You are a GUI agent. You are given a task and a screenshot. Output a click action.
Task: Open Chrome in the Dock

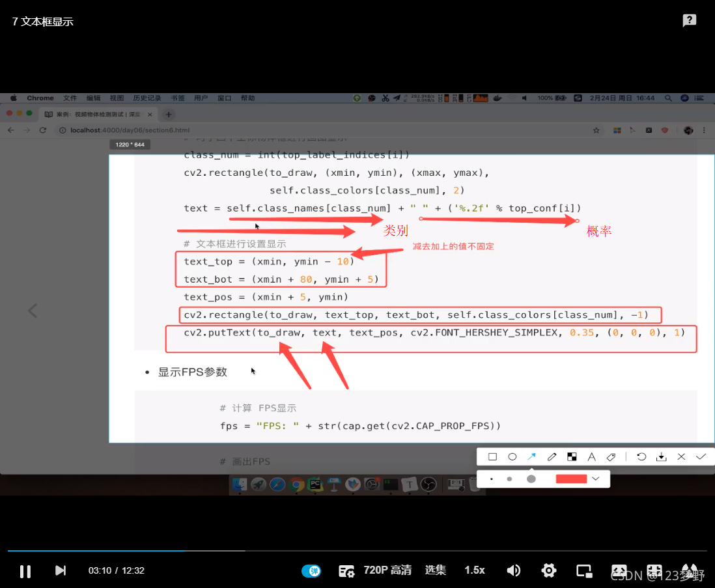[296, 484]
